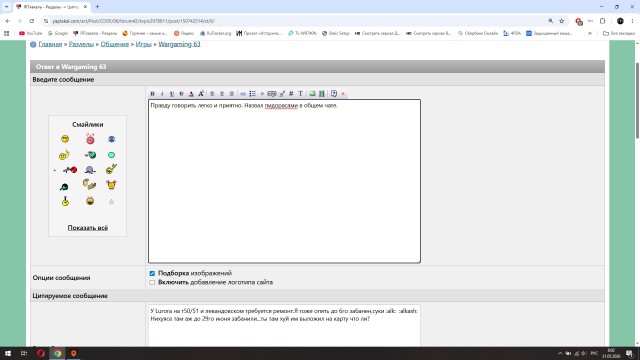Insert a quote block with the quote icon

(272, 93)
